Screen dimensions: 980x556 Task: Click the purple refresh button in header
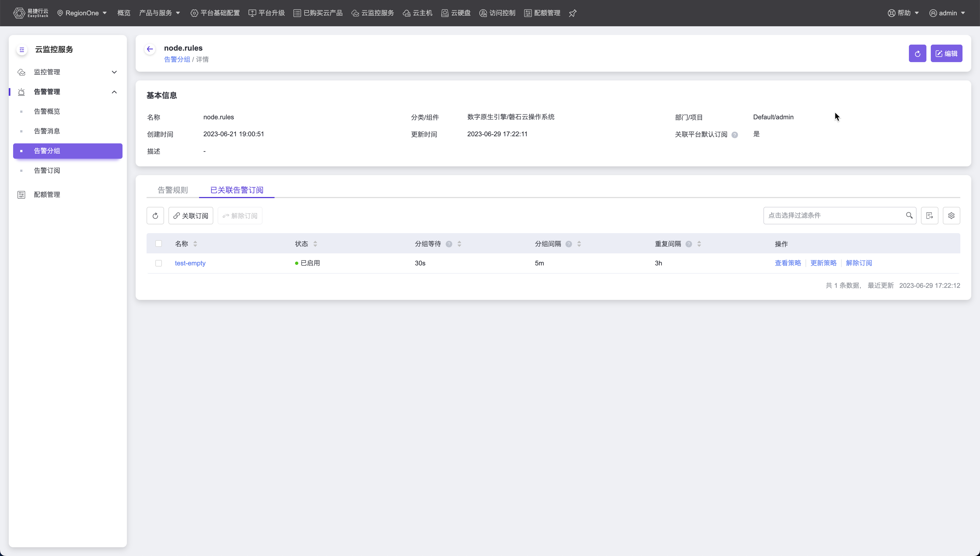(917, 53)
